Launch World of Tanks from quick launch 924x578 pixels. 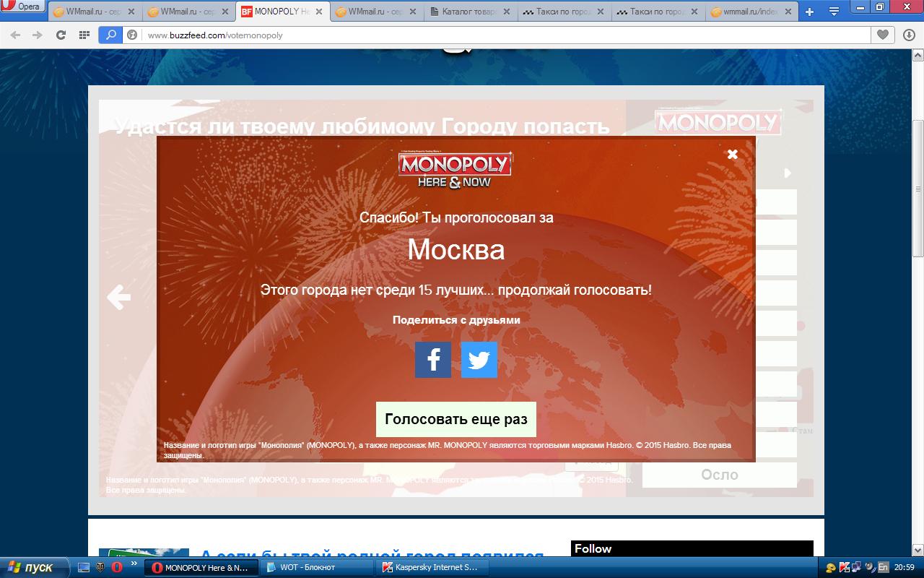(x=100, y=568)
